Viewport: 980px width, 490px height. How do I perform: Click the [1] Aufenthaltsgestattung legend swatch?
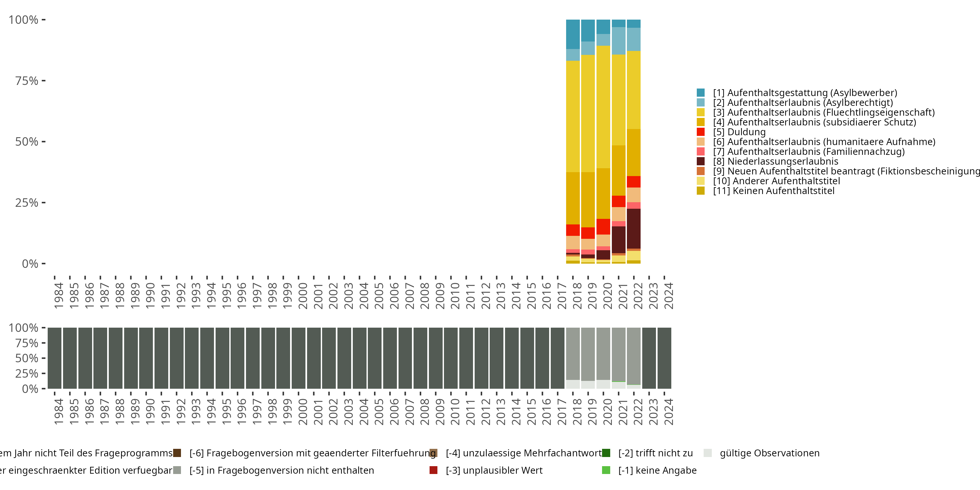tap(700, 92)
